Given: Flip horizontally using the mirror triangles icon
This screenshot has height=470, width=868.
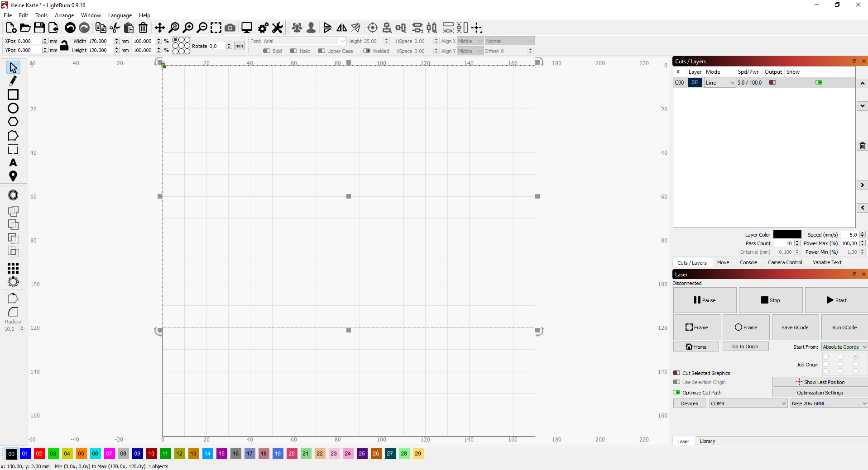Looking at the screenshot, I should [x=342, y=28].
